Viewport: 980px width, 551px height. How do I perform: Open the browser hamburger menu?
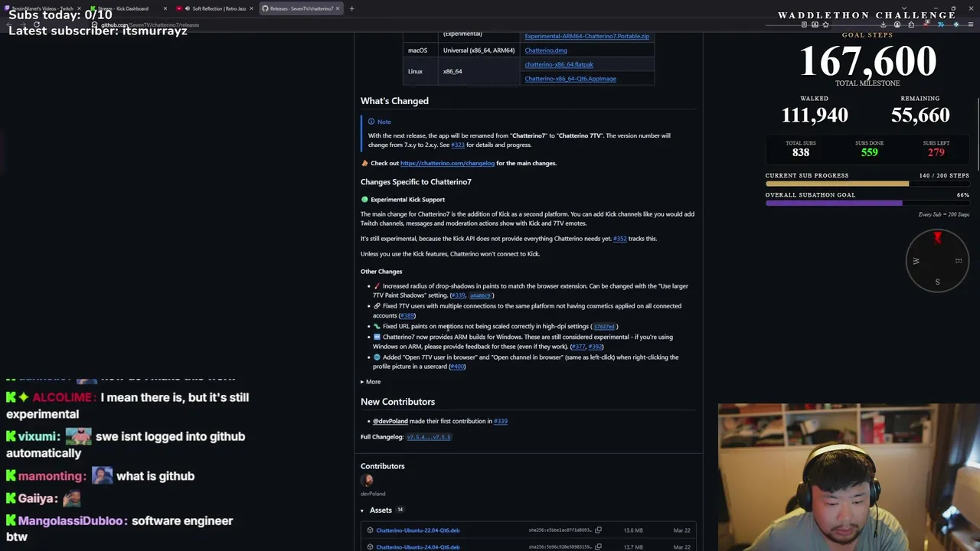click(971, 24)
